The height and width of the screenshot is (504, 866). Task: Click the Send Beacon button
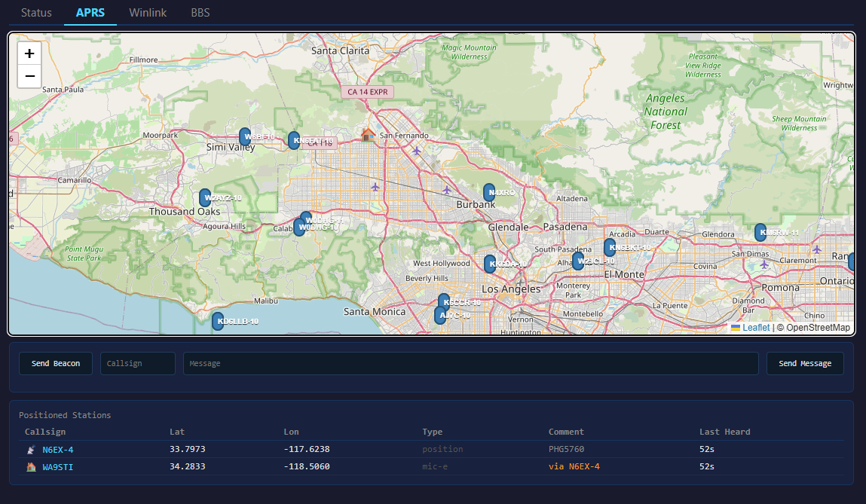[x=56, y=363]
